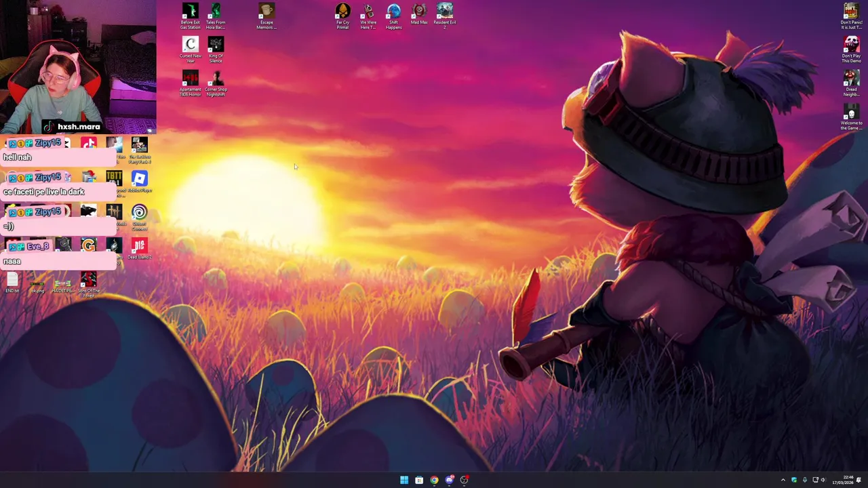Select the Sons Of The Forest shortcut
The width and height of the screenshot is (868, 488).
pyautogui.click(x=88, y=285)
